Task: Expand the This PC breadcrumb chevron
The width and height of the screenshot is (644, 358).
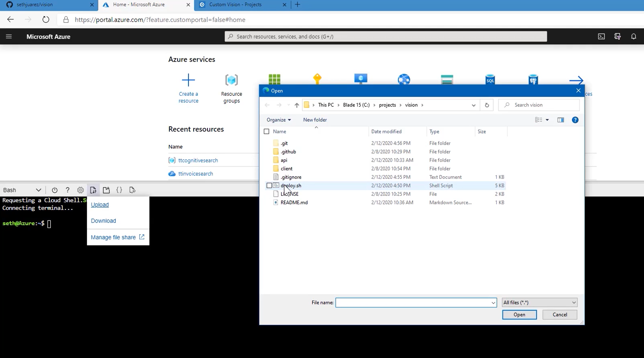Action: coord(338,105)
